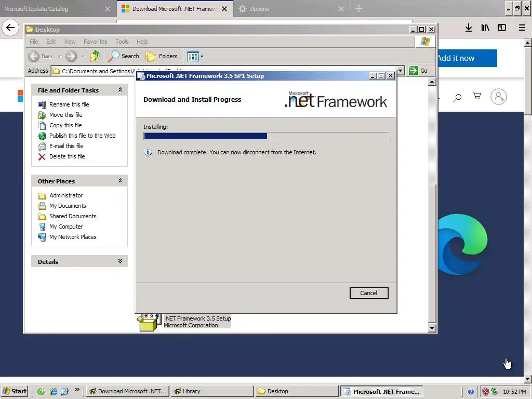Collapse the Other Places panel

point(120,181)
